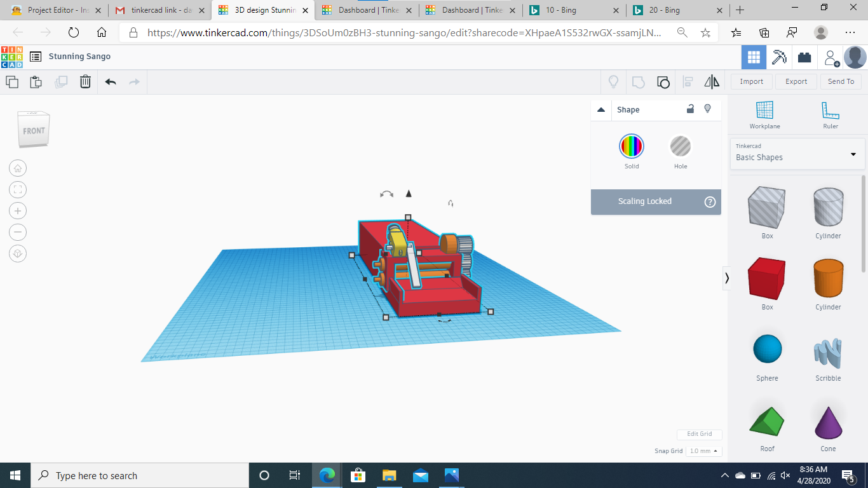Add this page to favorites star
868x488 pixels.
[x=705, y=32]
